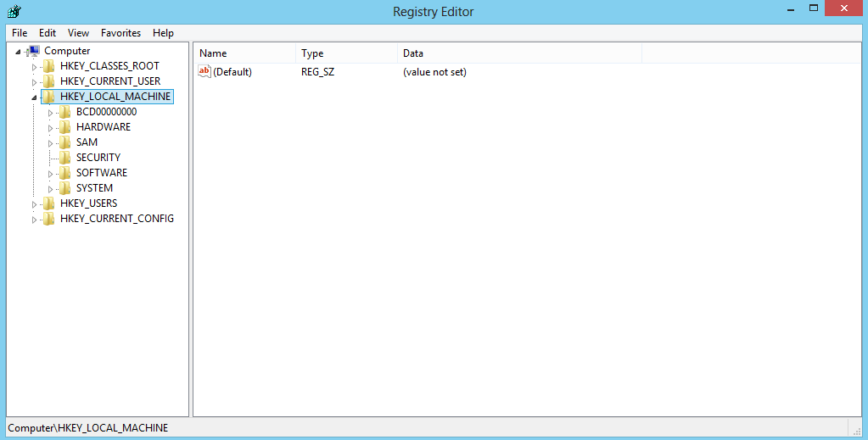Open the Edit menu
The height and width of the screenshot is (440, 868).
(48, 33)
